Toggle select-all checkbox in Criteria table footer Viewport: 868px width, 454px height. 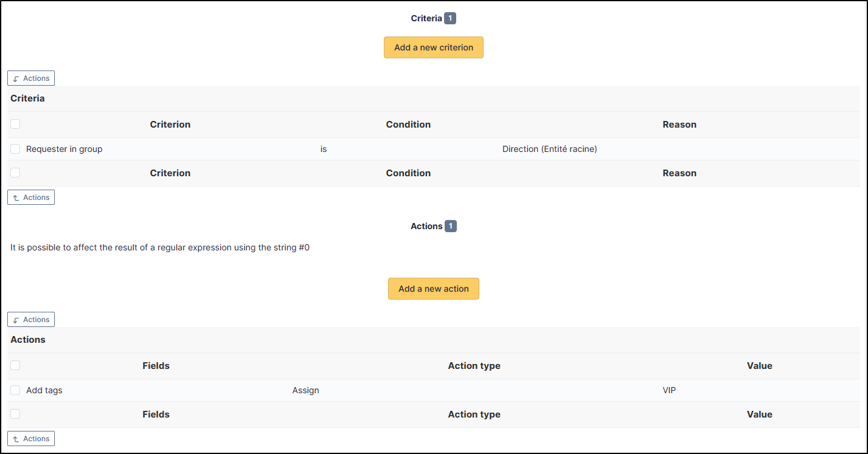point(15,173)
